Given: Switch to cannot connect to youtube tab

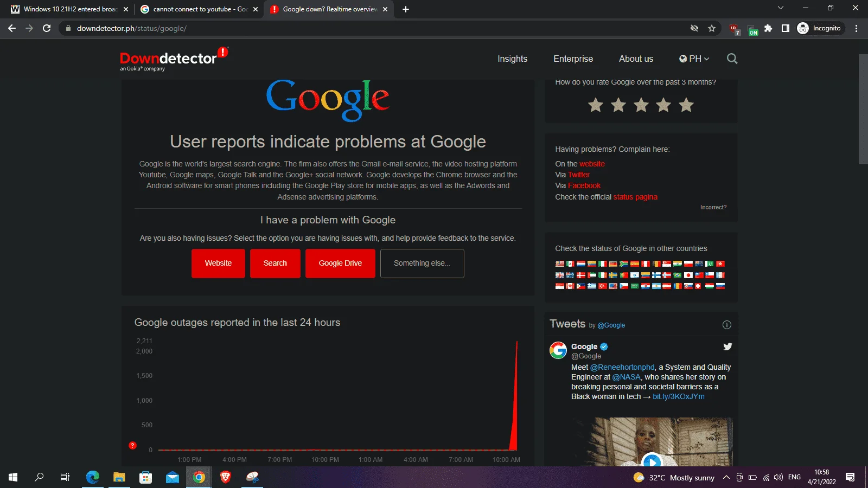Looking at the screenshot, I should pos(198,9).
